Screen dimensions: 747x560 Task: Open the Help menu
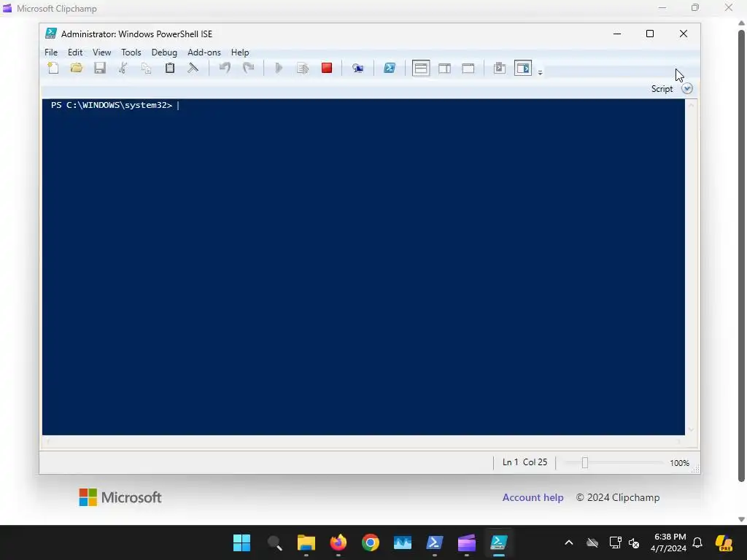click(x=239, y=52)
